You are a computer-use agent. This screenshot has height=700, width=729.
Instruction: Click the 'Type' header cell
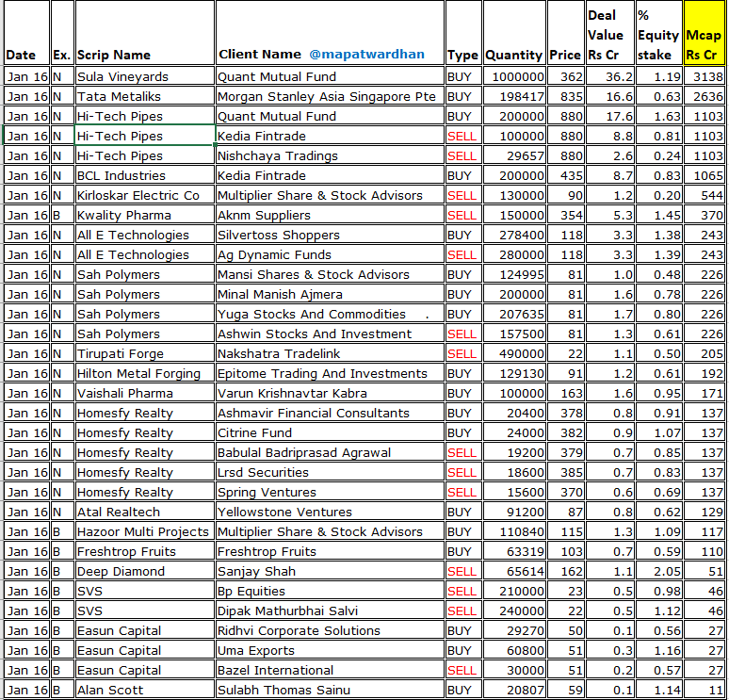463,33
